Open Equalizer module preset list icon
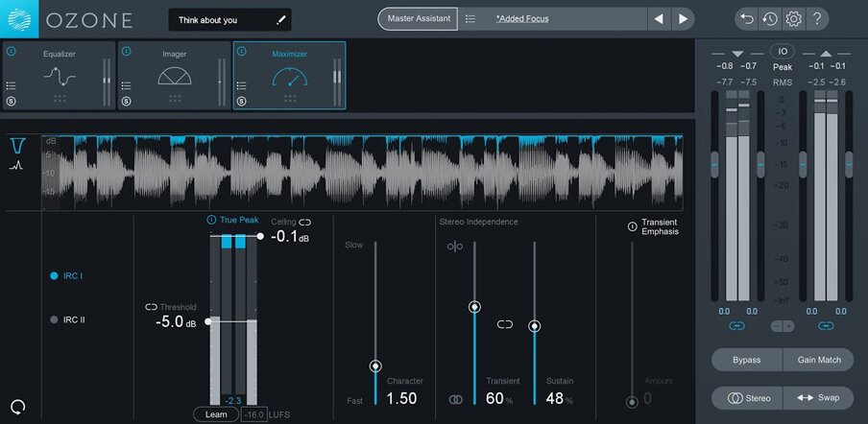868x424 pixels. pyautogui.click(x=11, y=85)
